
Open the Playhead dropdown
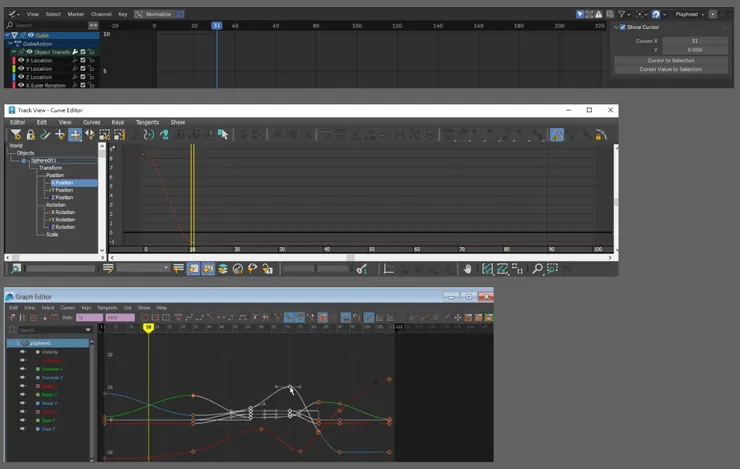(x=689, y=14)
